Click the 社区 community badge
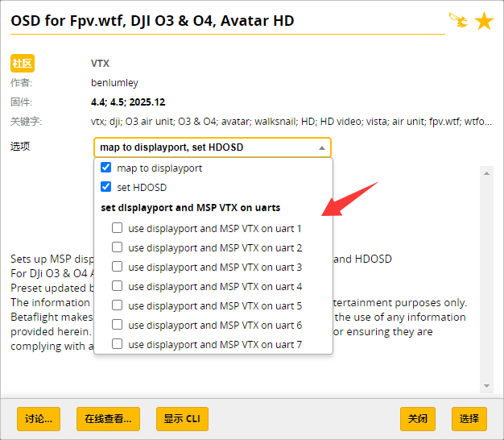Image resolution: width=504 pixels, height=440 pixels. (x=23, y=64)
